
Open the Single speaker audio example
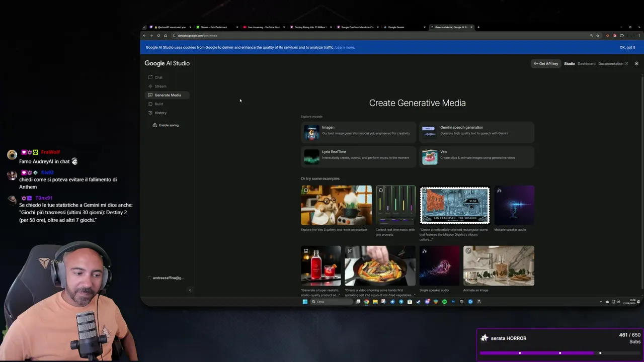439,265
